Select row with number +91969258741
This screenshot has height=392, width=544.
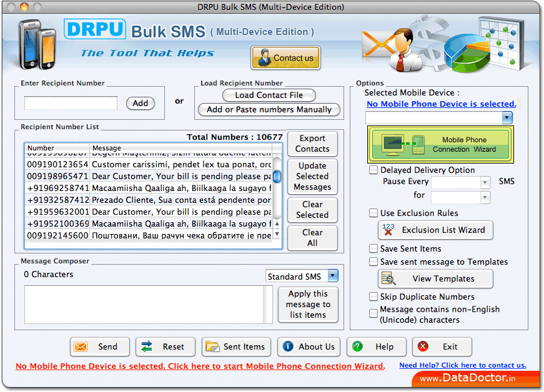tap(149, 189)
